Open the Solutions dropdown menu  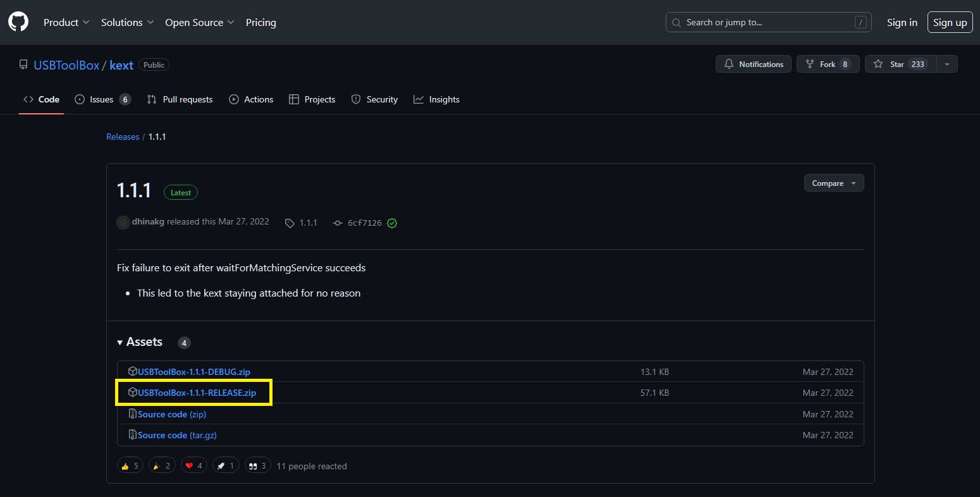(x=128, y=22)
